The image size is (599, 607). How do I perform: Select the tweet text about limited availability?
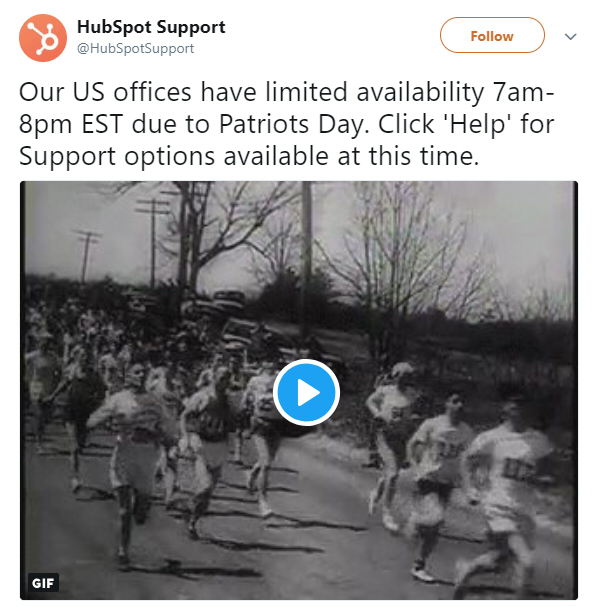click(x=287, y=124)
